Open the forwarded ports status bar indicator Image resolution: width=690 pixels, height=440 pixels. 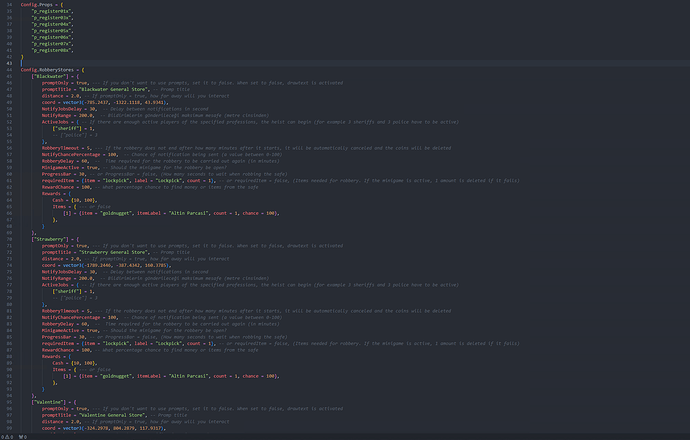click(x=23, y=437)
